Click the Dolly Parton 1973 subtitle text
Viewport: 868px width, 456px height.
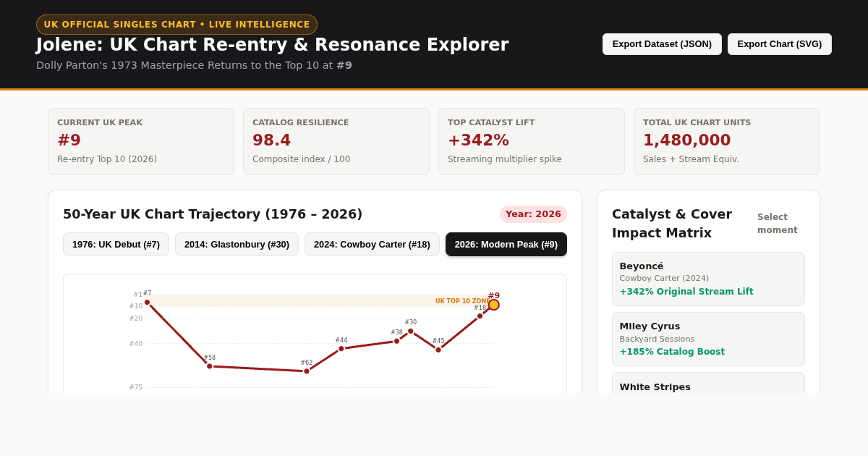[x=194, y=65]
